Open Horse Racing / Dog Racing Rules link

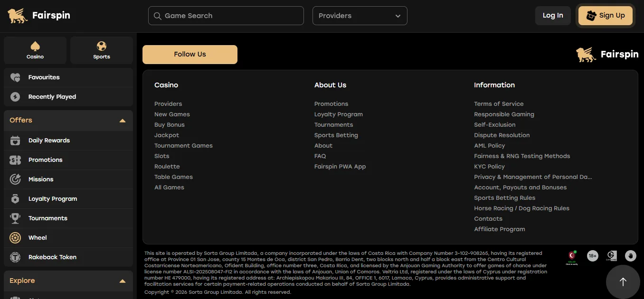[521, 208]
